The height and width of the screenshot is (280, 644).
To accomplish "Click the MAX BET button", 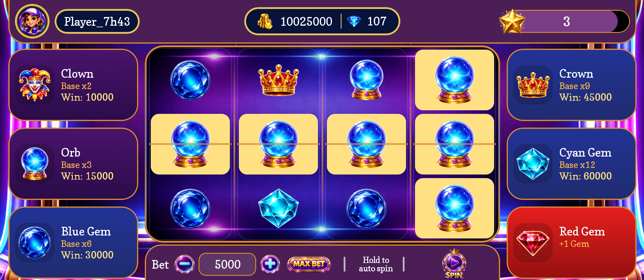I will click(309, 264).
